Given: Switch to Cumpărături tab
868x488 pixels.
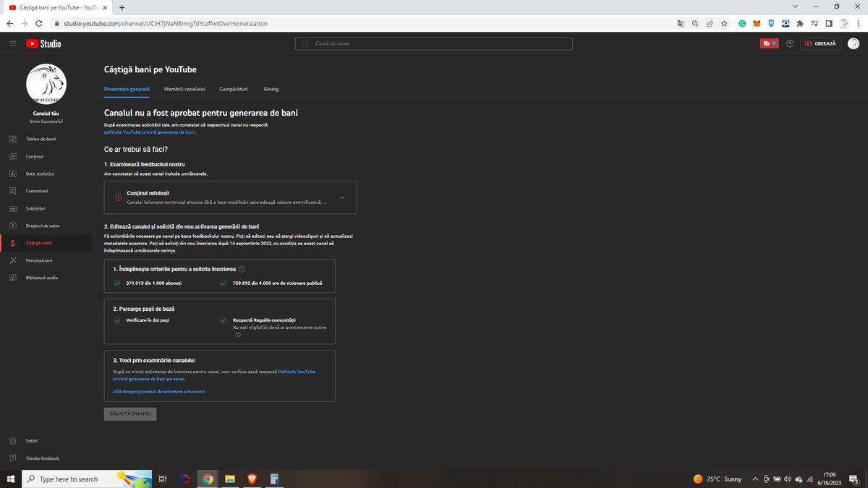Looking at the screenshot, I should coord(234,89).
